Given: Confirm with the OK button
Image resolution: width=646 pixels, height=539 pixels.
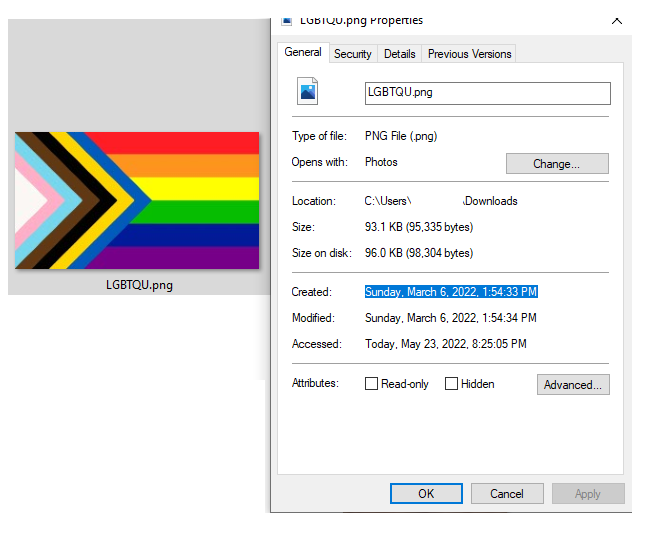Looking at the screenshot, I should point(426,494).
